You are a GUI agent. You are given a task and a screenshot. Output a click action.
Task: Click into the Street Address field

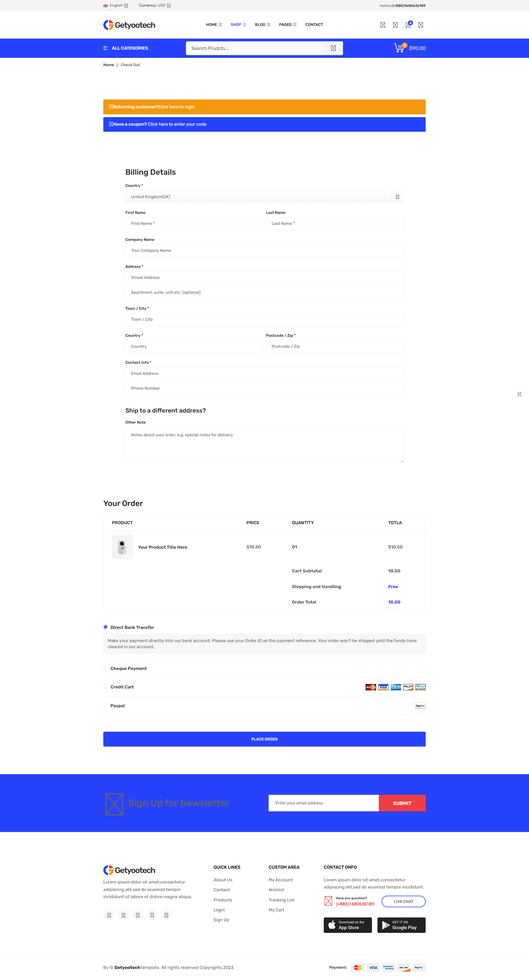264,277
